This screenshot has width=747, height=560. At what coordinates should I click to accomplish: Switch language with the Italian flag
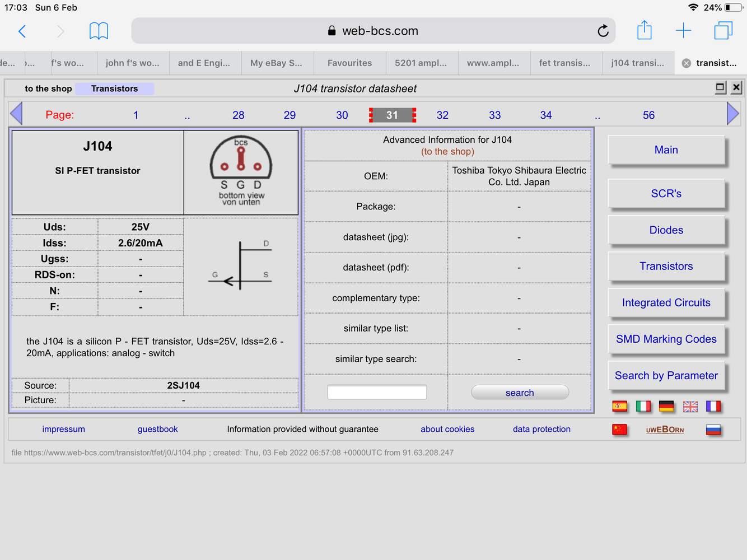(643, 407)
